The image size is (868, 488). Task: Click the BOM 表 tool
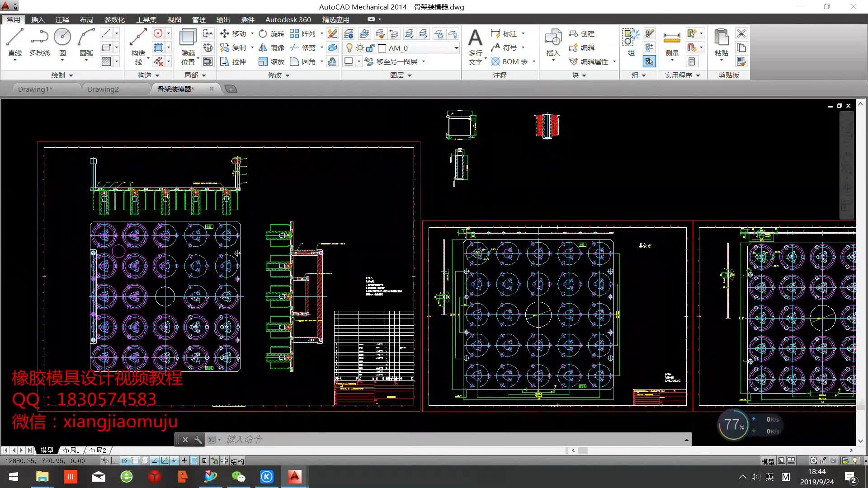509,61
